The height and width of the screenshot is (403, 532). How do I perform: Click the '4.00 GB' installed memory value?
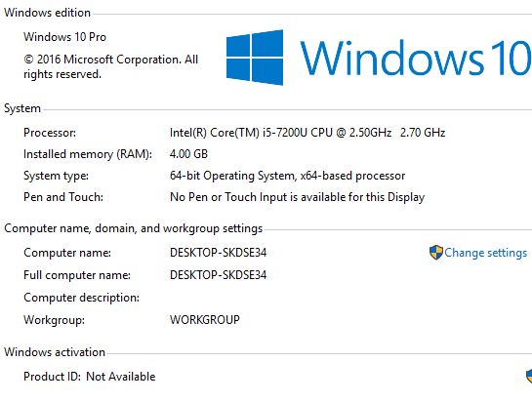(x=188, y=154)
